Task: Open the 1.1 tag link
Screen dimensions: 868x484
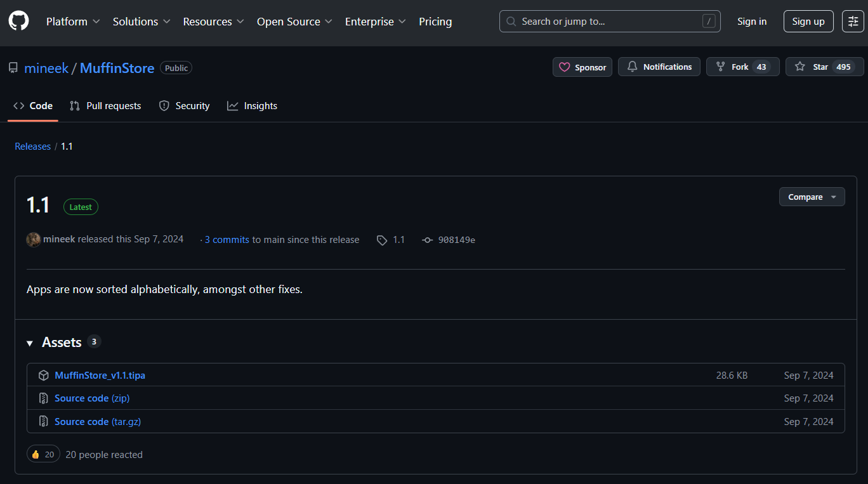Action: click(398, 240)
